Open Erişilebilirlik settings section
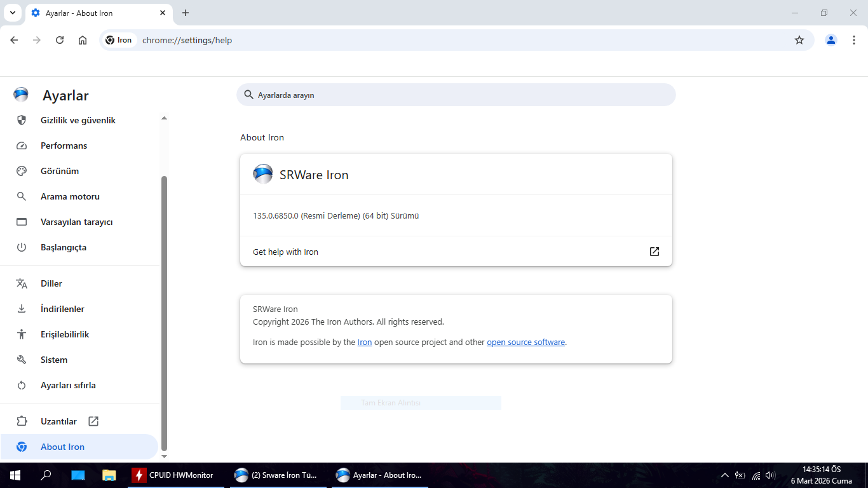 [79, 334]
